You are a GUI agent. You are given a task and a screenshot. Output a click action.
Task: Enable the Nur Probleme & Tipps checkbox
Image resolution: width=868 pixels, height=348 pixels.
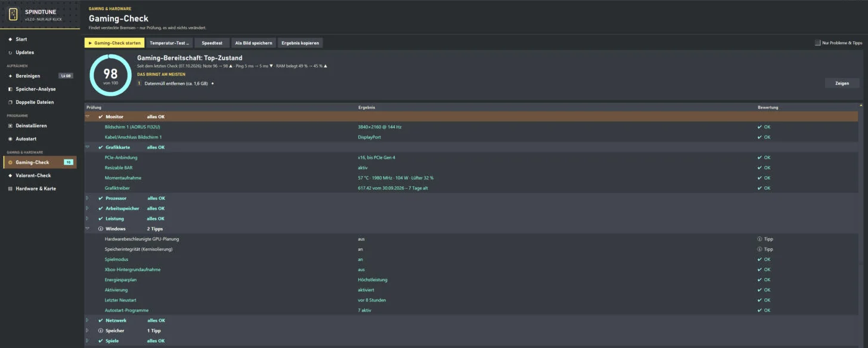point(818,43)
